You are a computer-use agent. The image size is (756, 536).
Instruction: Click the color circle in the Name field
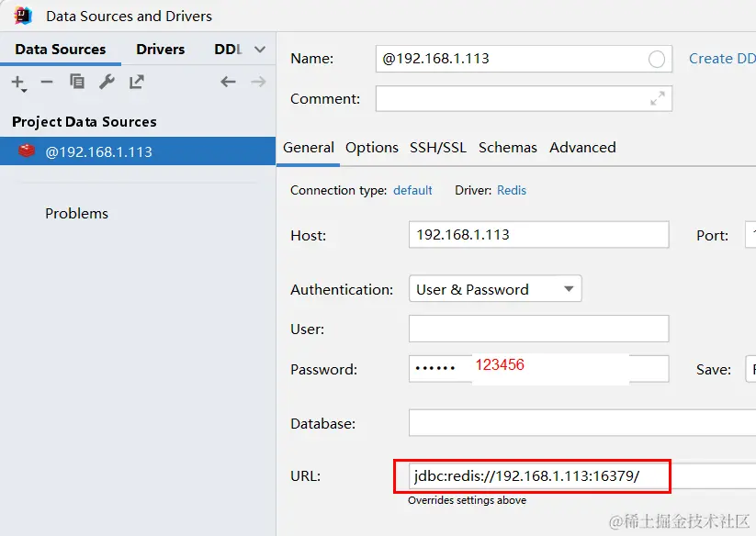click(x=656, y=60)
